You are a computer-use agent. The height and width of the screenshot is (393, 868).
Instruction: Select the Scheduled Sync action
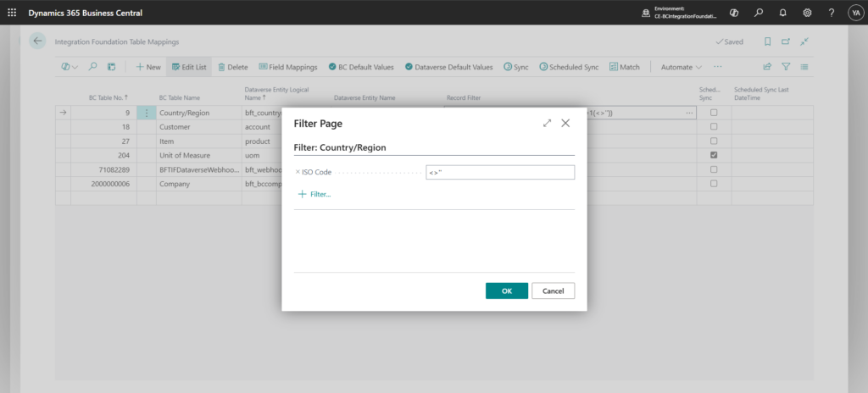tap(568, 67)
